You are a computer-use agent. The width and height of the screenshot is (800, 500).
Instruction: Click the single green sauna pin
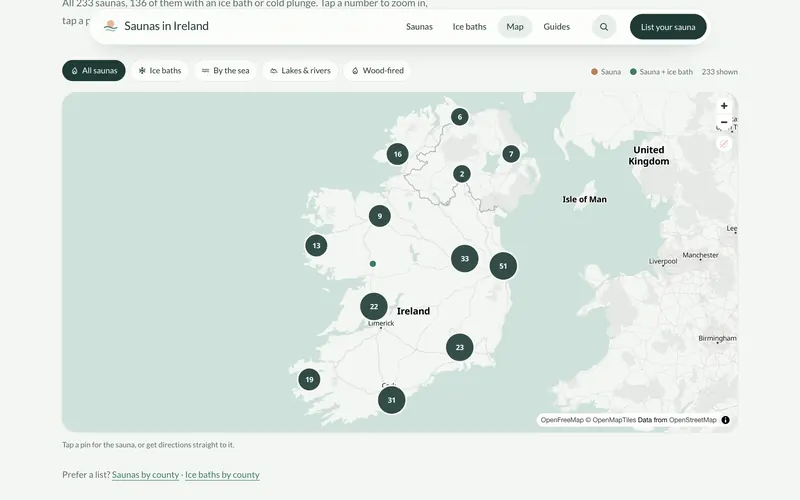372,264
